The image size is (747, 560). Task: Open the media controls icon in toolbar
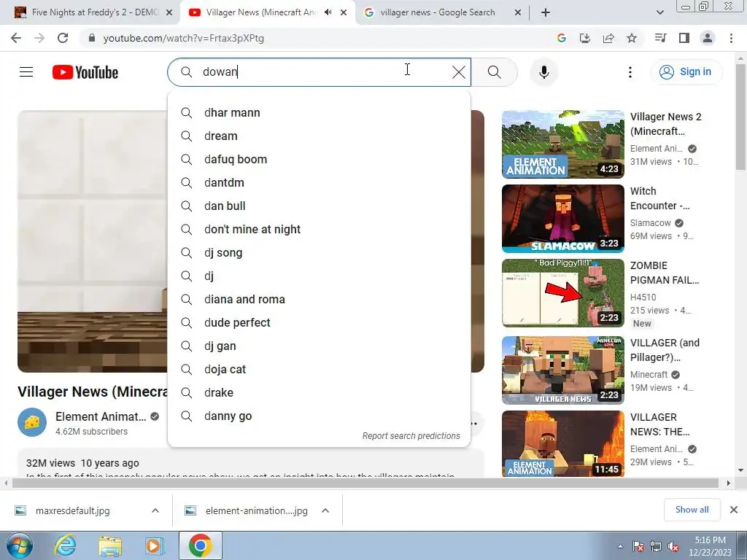(660, 38)
